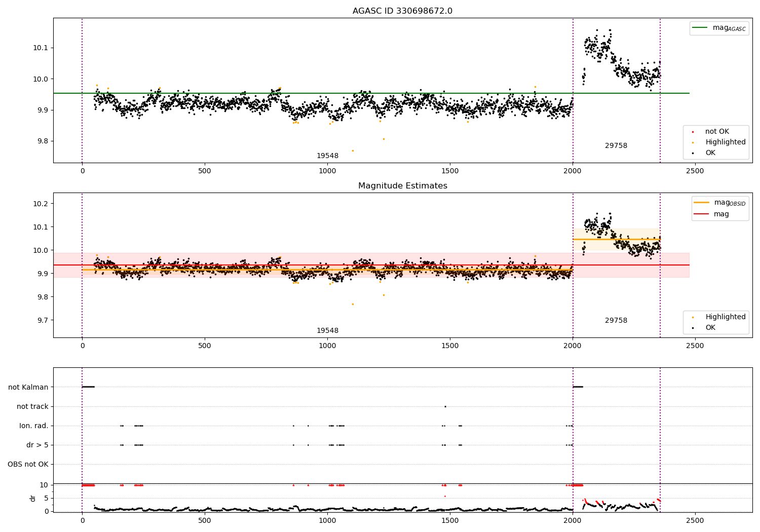Viewport: 760px width, 532px height.
Task: Click the red line sample beside "mag" legend entry
Action: click(702, 214)
